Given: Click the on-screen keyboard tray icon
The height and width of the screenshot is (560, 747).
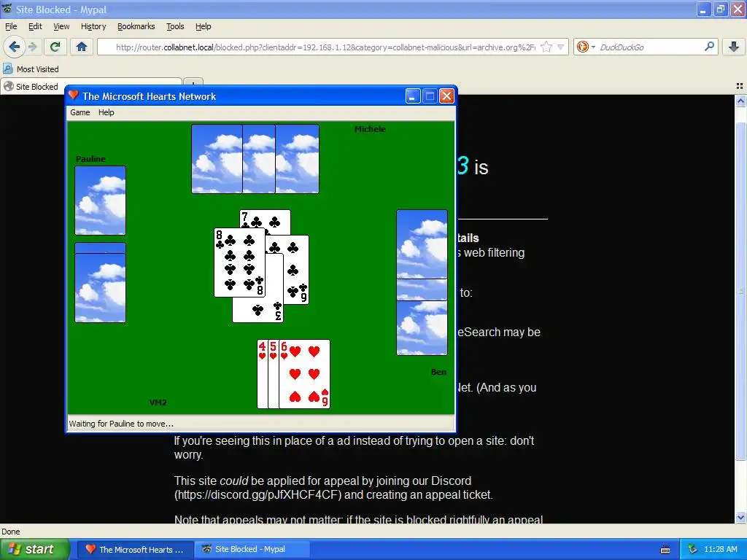Looking at the screenshot, I should coord(665,550).
